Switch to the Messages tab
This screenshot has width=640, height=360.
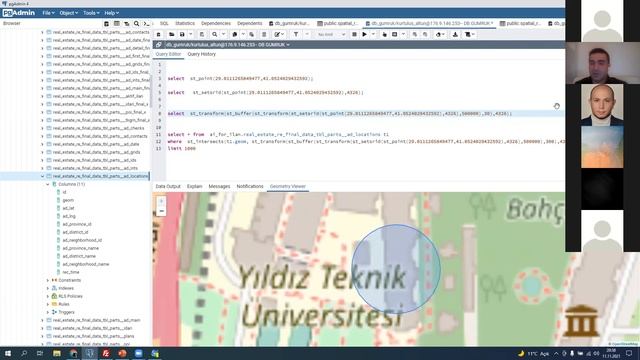click(x=219, y=187)
